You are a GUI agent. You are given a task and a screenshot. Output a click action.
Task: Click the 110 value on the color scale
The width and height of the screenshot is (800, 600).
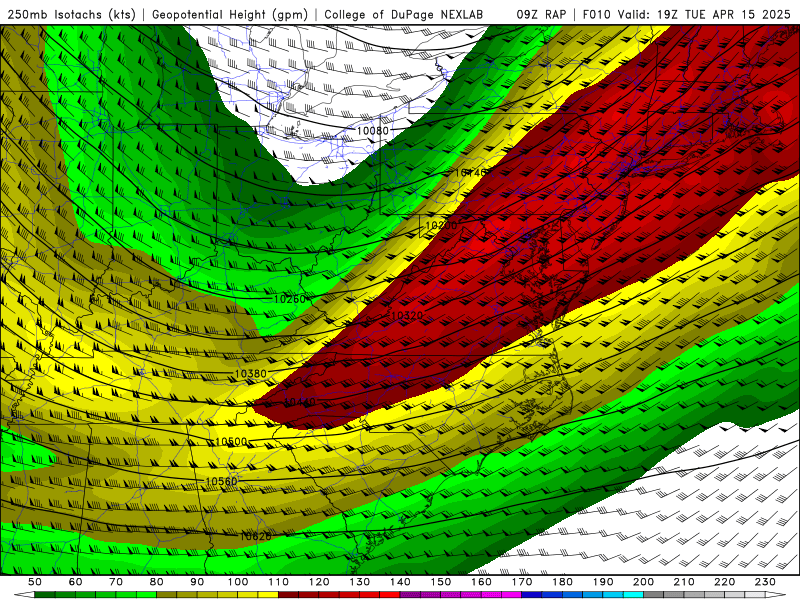pos(278,582)
